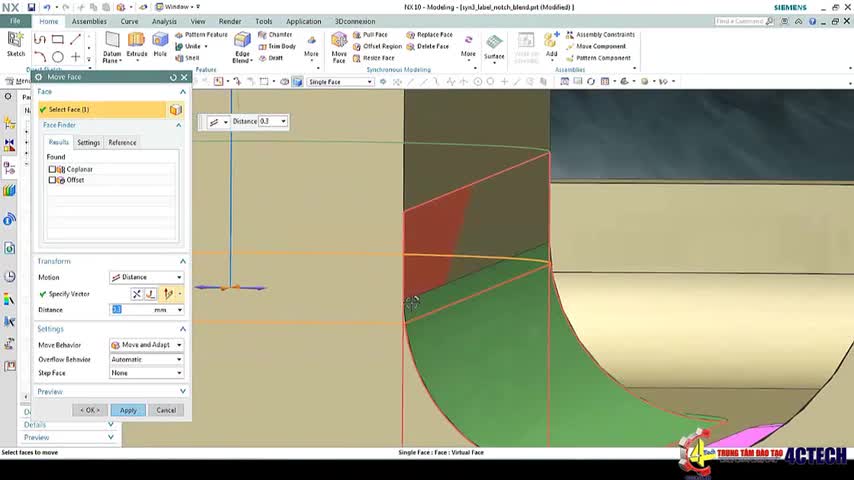Open the Render ribbon tab
This screenshot has width=854, height=480.
pos(230,21)
